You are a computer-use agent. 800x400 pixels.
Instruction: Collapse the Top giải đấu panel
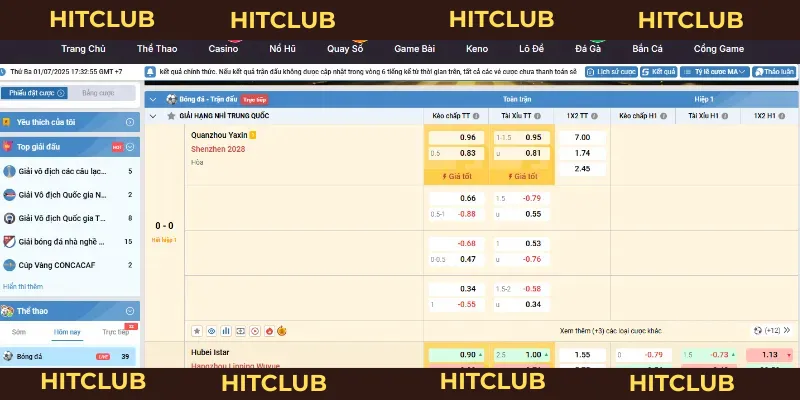130,147
